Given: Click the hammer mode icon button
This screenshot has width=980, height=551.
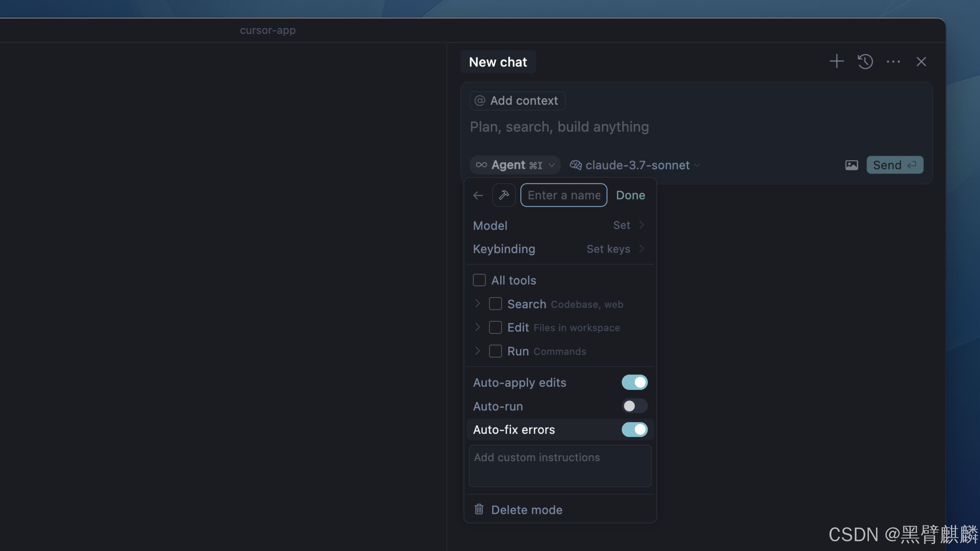Looking at the screenshot, I should click(x=504, y=195).
